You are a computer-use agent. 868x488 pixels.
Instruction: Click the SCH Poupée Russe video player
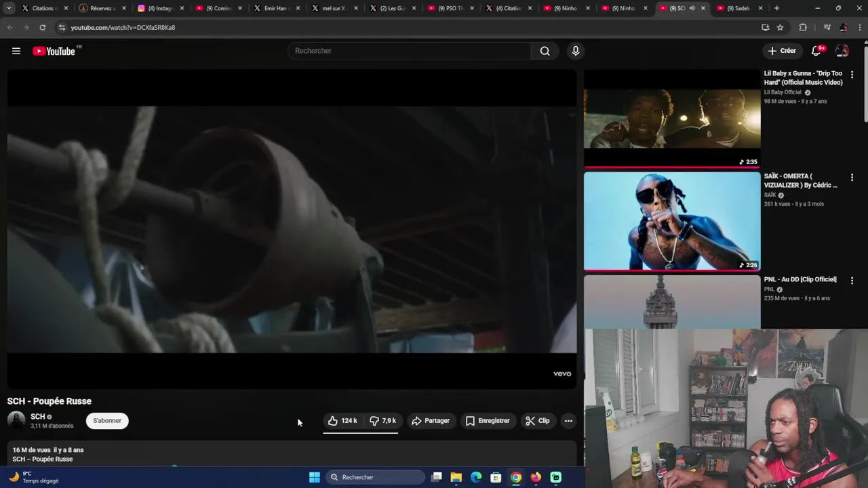[292, 229]
